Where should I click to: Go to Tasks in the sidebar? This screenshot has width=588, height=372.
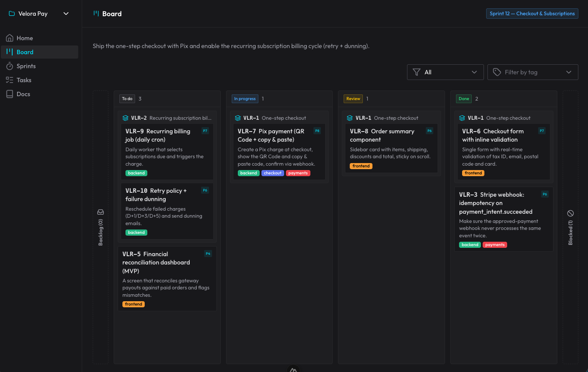(39, 80)
